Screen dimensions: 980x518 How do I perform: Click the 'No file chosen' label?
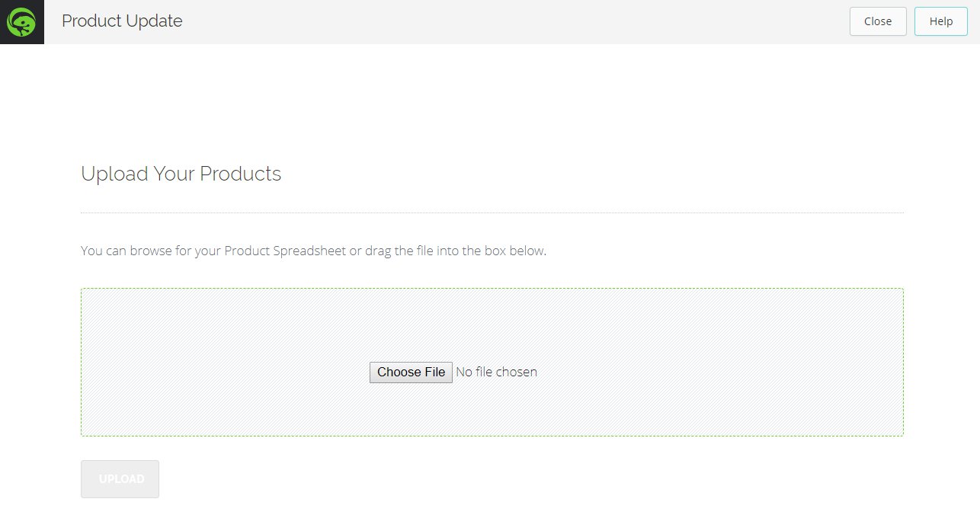496,372
